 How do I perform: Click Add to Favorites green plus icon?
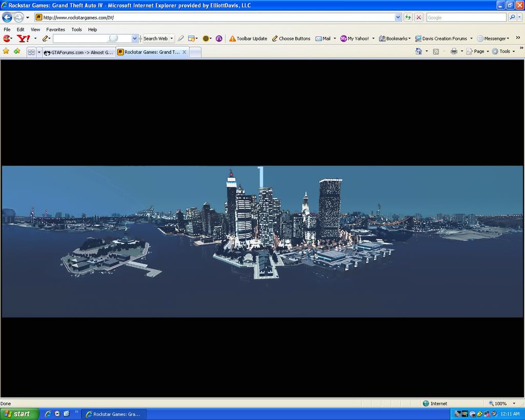[17, 51]
